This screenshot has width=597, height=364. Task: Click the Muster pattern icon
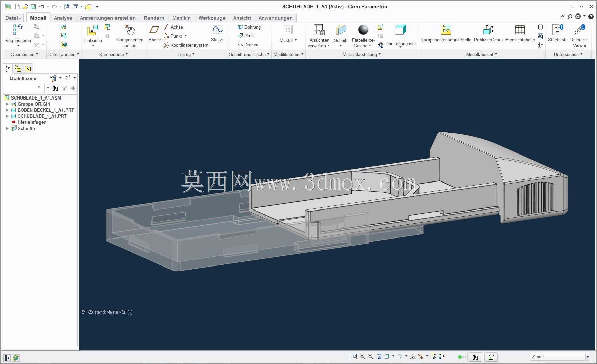[288, 30]
